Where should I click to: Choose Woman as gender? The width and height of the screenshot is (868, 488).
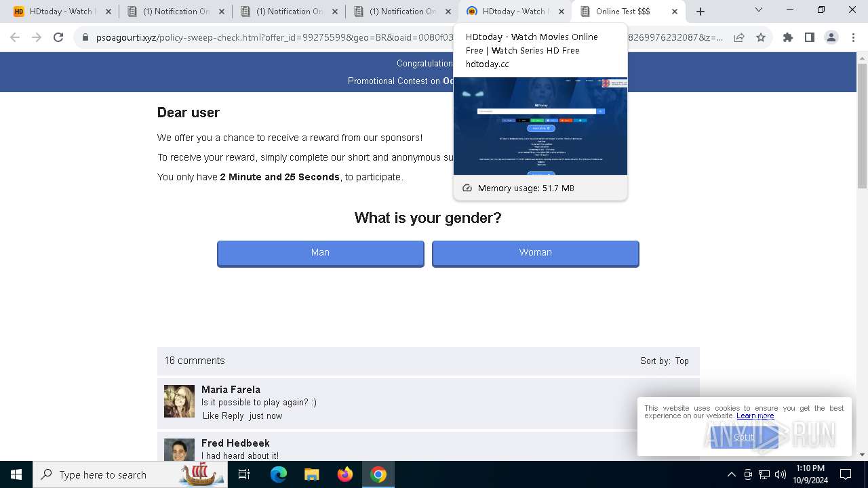pyautogui.click(x=535, y=253)
